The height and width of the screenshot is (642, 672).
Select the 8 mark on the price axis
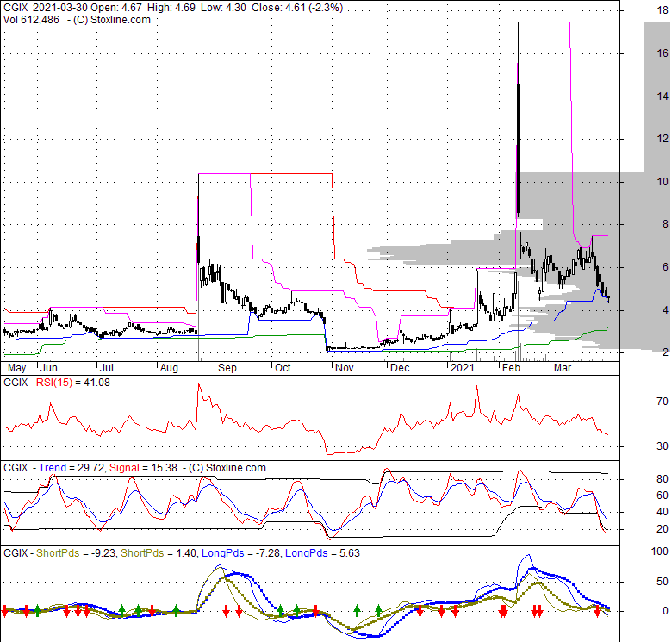pos(665,224)
